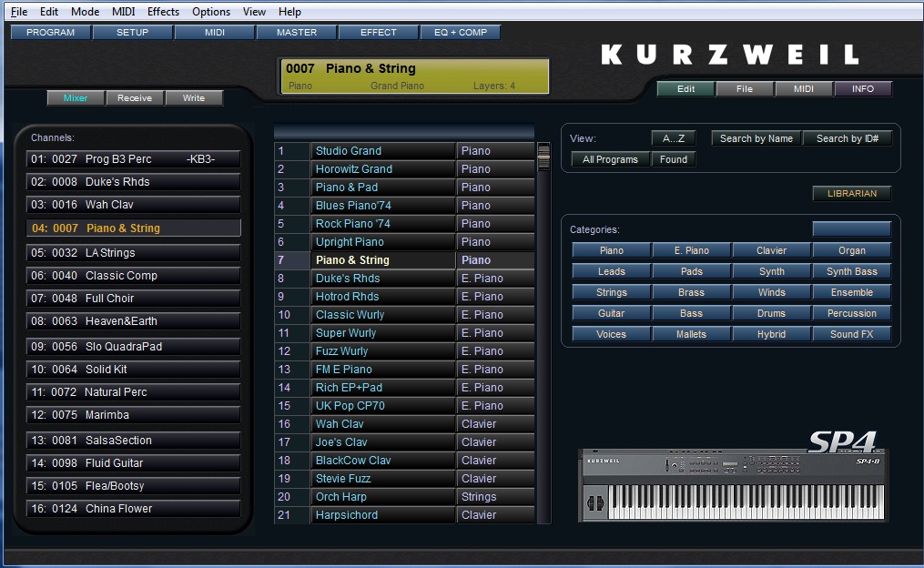Click the SP4 keyboard image

(x=733, y=482)
